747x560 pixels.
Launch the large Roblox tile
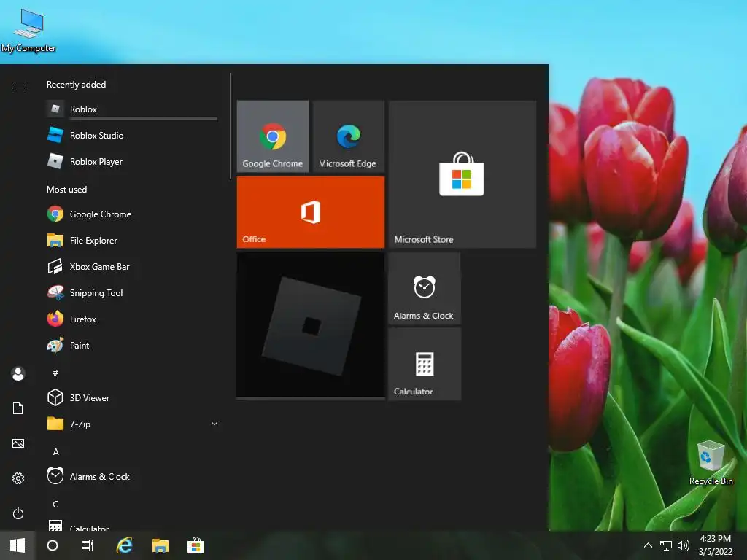311,326
